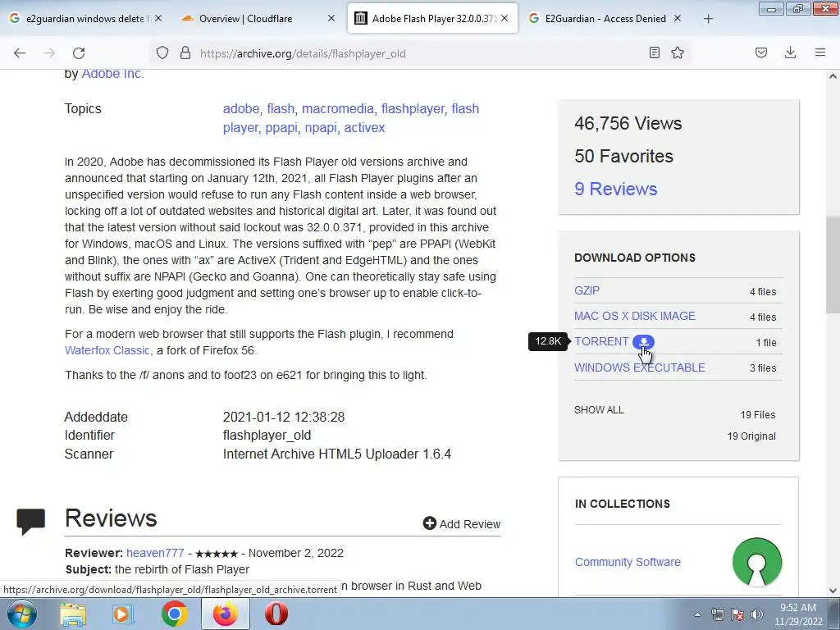The height and width of the screenshot is (630, 840).
Task: Click the flashplayer topic link
Action: click(413, 109)
